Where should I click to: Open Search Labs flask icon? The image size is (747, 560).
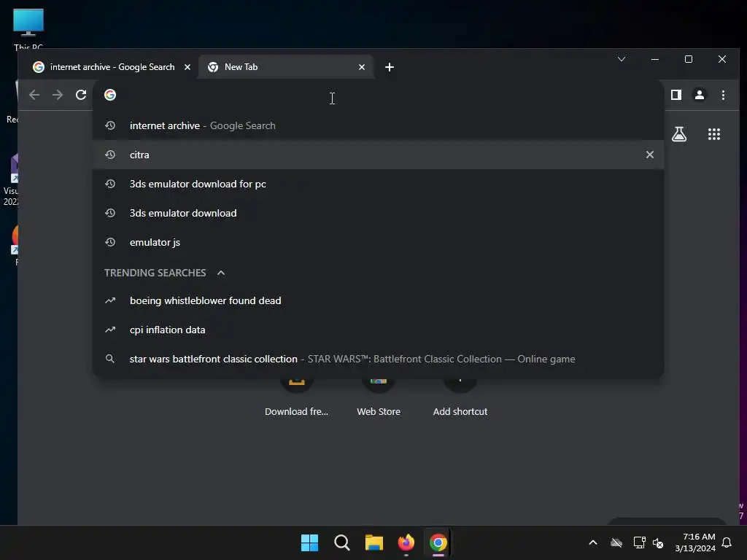679,134
